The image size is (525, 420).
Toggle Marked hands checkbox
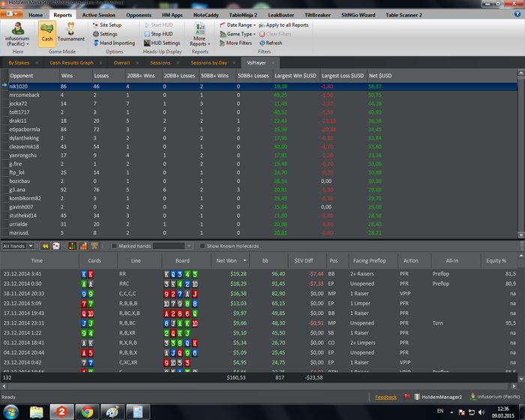(114, 246)
